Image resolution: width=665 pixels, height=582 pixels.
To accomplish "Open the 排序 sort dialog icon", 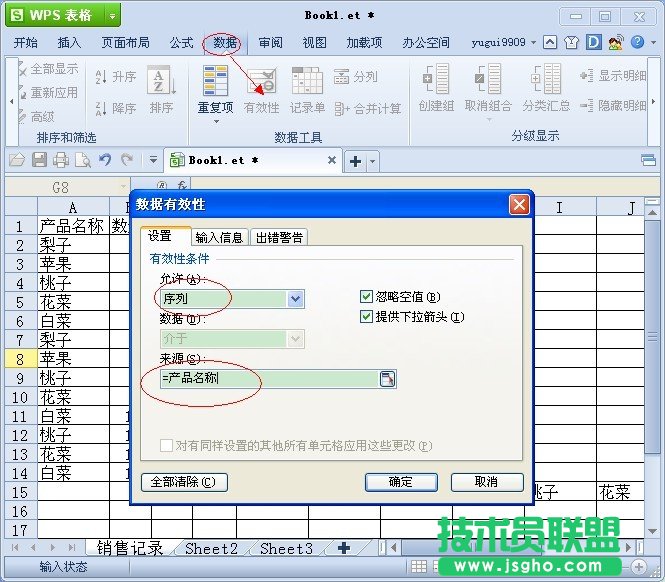I will 161,90.
